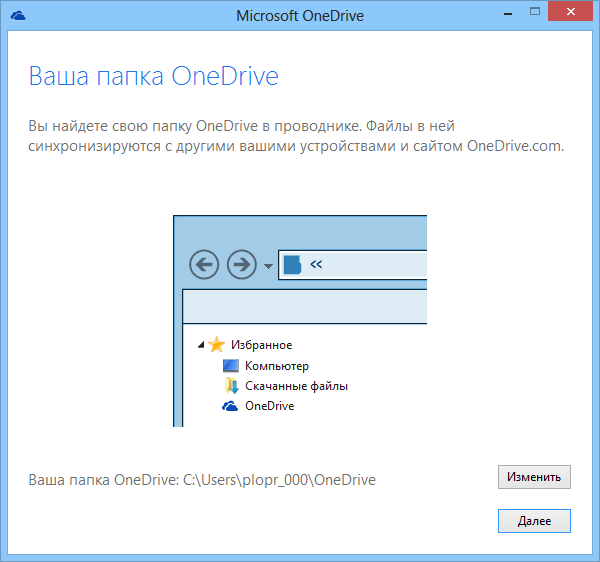Image resolution: width=600 pixels, height=562 pixels.
Task: Close the Microsoft OneDrive window
Action: [x=571, y=12]
